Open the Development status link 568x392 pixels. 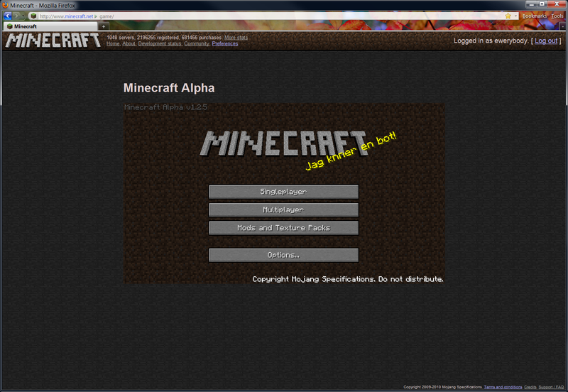[159, 44]
